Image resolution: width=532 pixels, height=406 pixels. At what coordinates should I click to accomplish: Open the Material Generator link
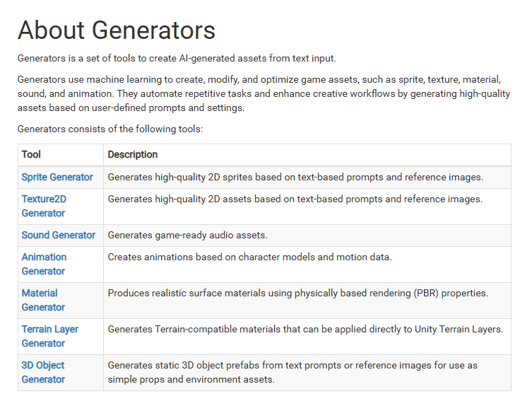tap(43, 300)
